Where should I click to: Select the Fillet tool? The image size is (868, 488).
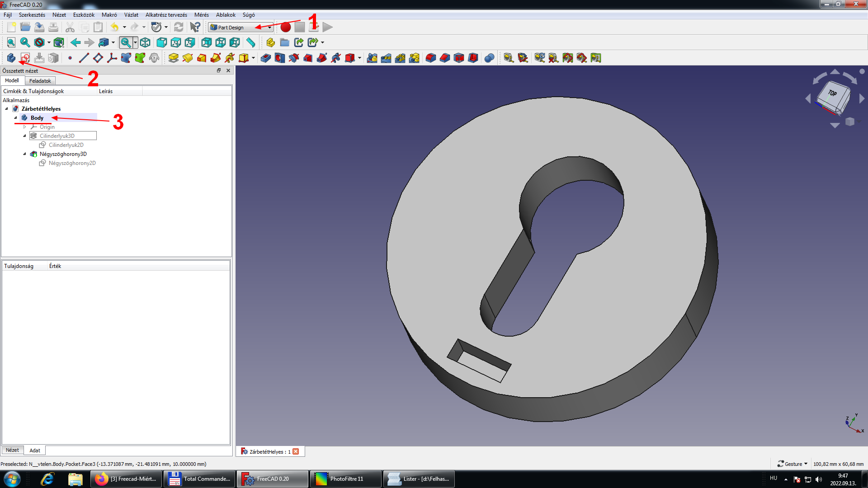point(431,58)
